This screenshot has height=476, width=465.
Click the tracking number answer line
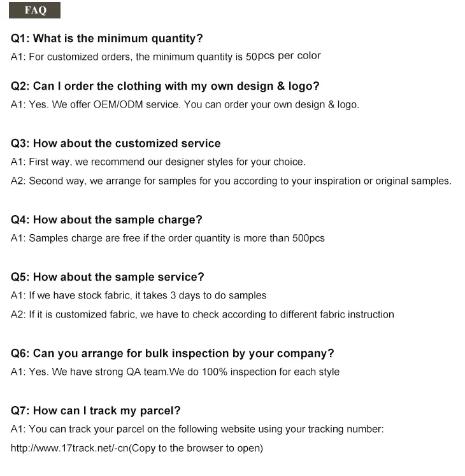click(x=197, y=430)
